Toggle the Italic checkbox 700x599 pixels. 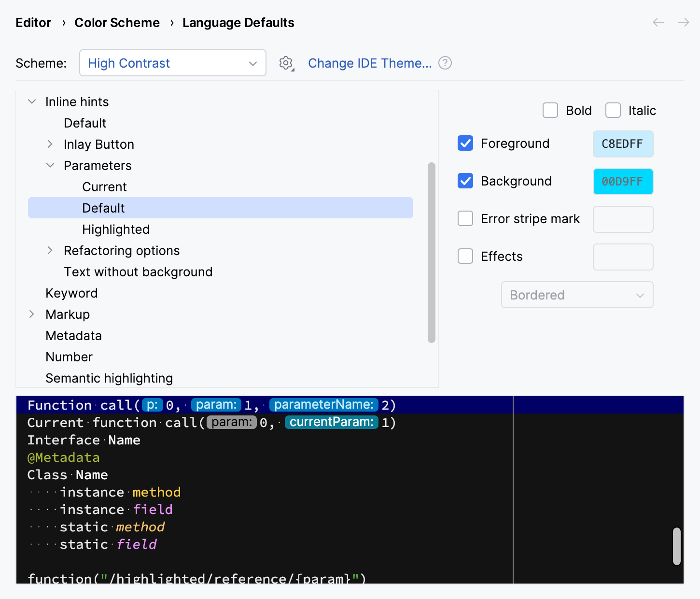tap(613, 110)
